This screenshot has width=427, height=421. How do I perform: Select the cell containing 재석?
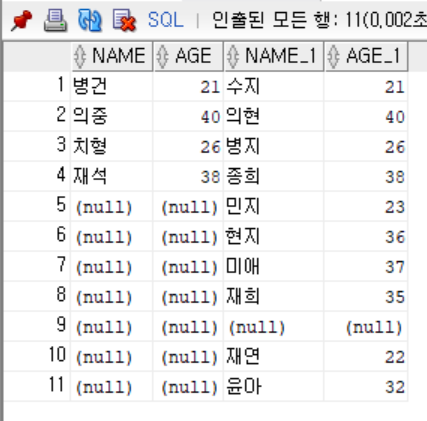pyautogui.click(x=112, y=176)
